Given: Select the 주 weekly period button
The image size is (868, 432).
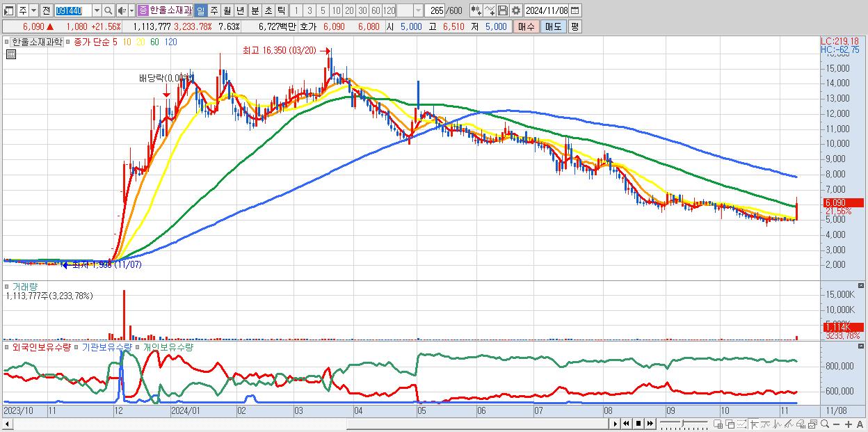Looking at the screenshot, I should pos(214,10).
